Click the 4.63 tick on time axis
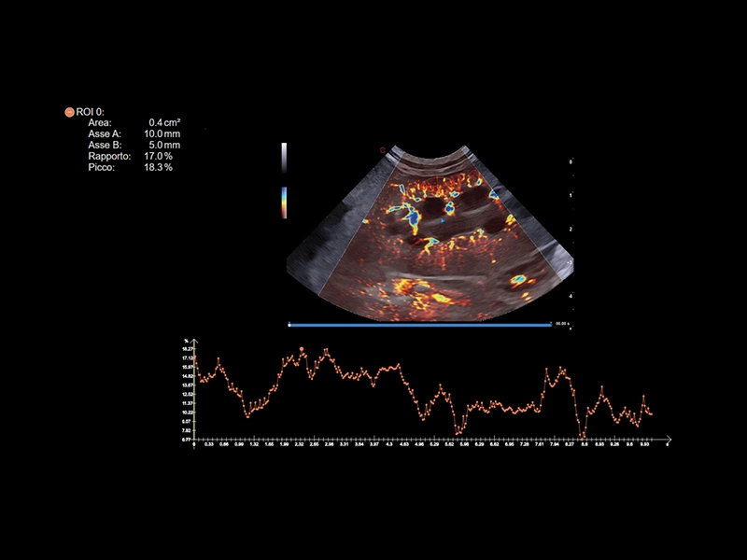Image resolution: width=747 pixels, height=560 pixels. 403,445
